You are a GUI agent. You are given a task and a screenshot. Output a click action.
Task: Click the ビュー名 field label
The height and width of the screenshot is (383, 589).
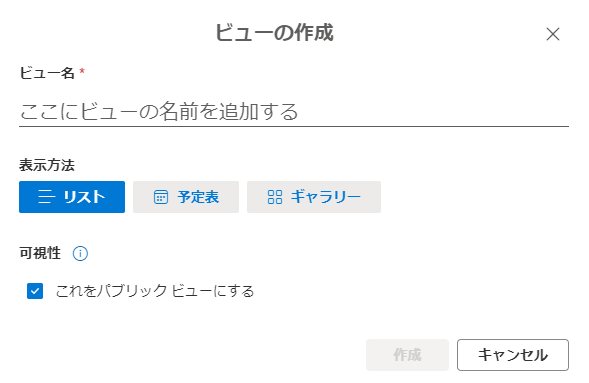[47, 73]
